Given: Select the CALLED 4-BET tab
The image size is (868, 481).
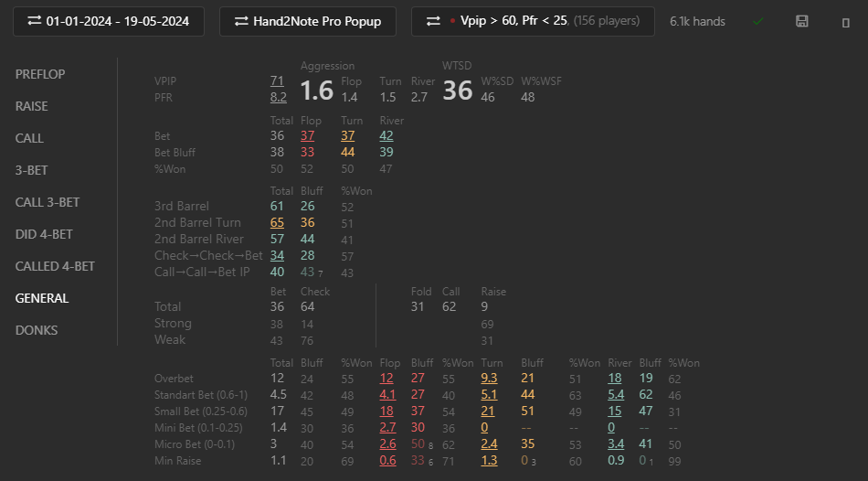Looking at the screenshot, I should click(55, 266).
